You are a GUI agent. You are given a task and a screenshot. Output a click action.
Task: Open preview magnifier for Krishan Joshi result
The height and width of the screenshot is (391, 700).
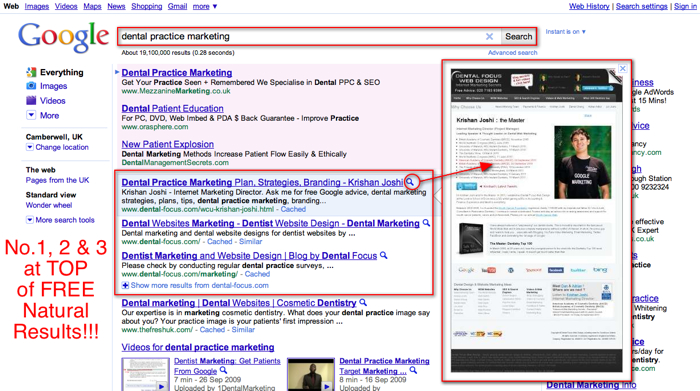point(410,182)
